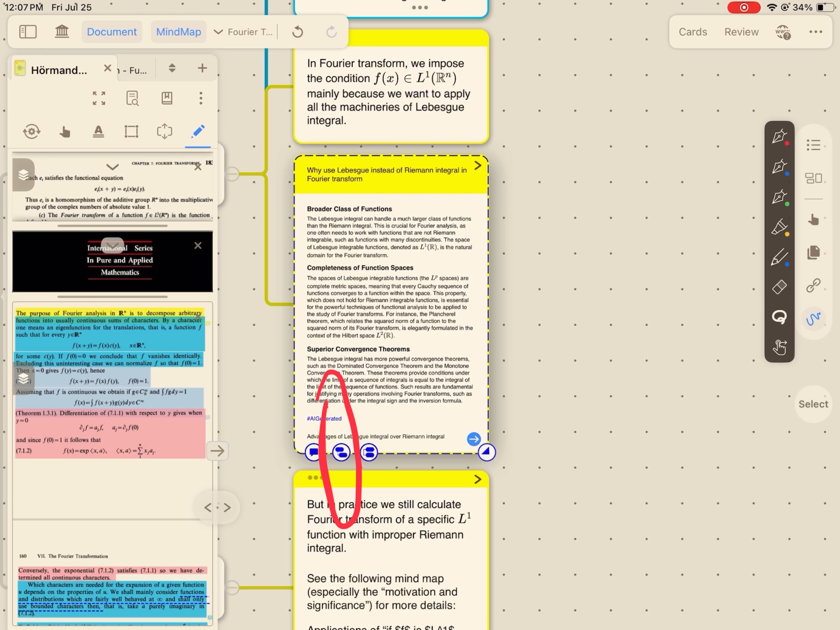Select the red-dot pen tool
The height and width of the screenshot is (630, 840).
coord(779,137)
